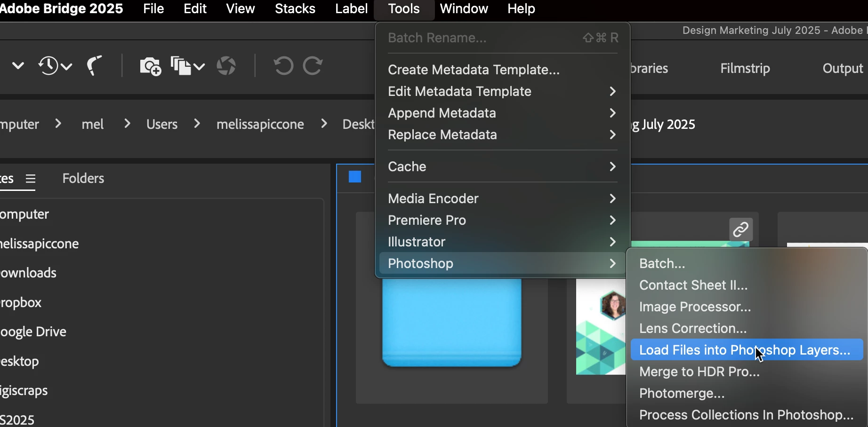
Task: Switch to the Folders panel tab
Action: coord(83,179)
